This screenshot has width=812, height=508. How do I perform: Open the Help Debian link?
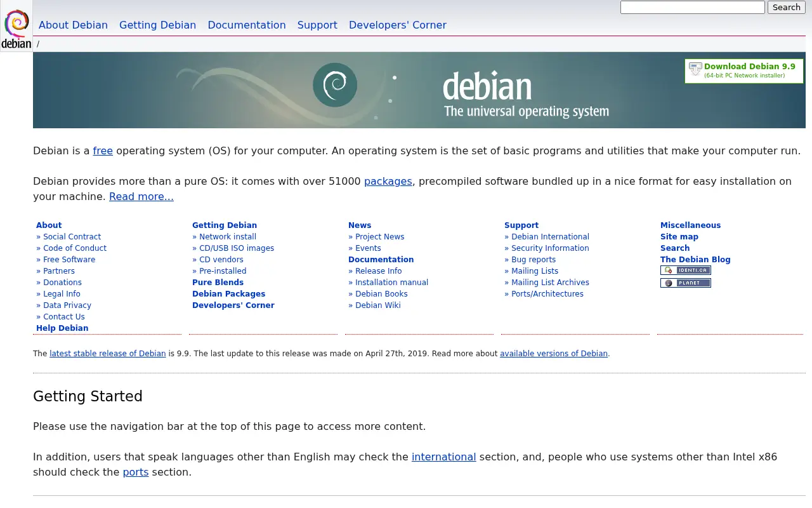pos(62,328)
